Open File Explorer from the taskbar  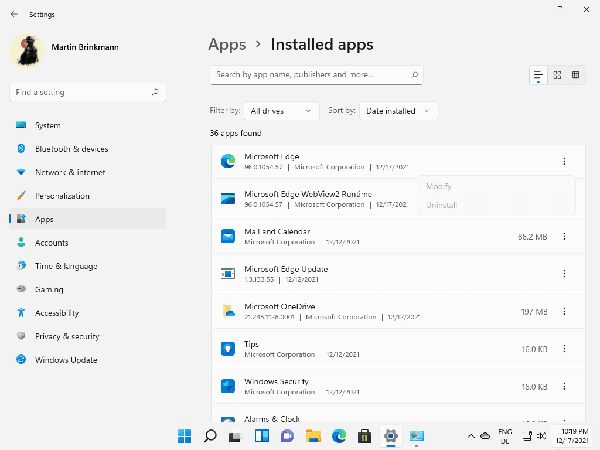[313, 436]
